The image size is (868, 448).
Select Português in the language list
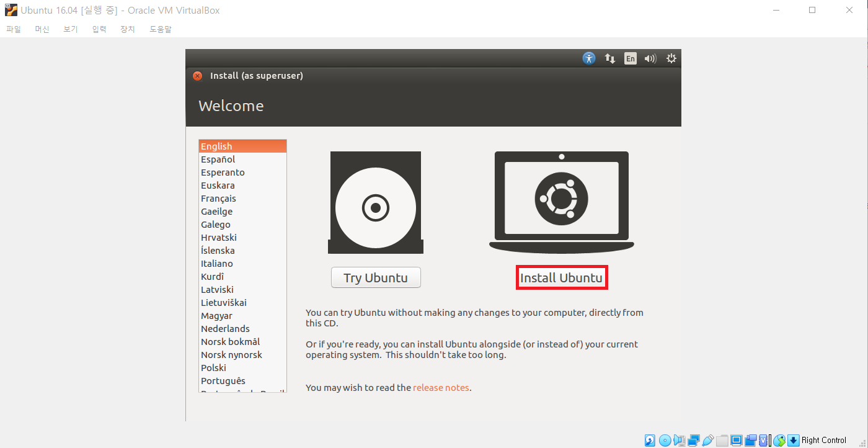click(x=242, y=381)
